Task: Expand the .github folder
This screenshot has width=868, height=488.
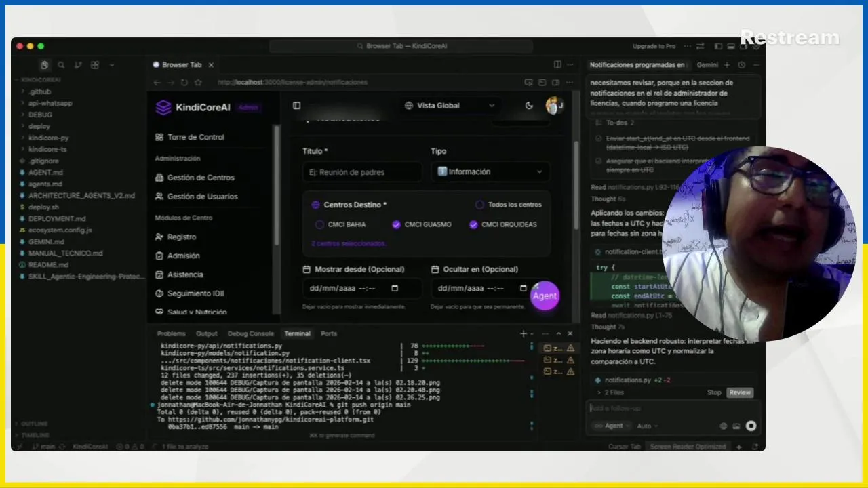Action: tap(39, 91)
